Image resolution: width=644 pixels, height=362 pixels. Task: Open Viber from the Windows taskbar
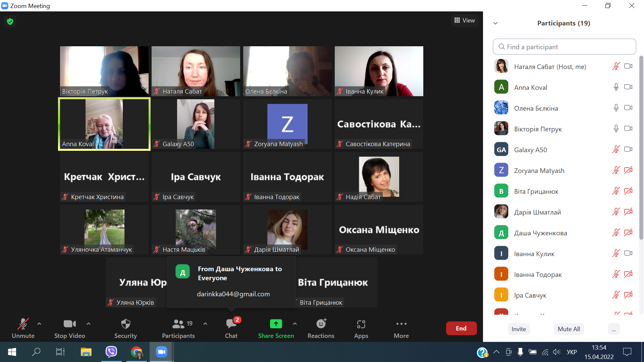pos(111,352)
